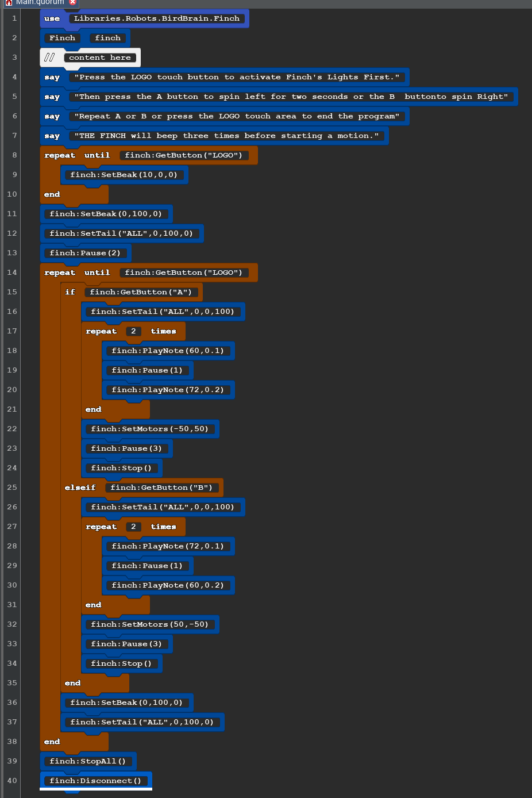The height and width of the screenshot is (798, 532).
Task: Select the finch:StopAll() block
Action: pyautogui.click(x=88, y=761)
